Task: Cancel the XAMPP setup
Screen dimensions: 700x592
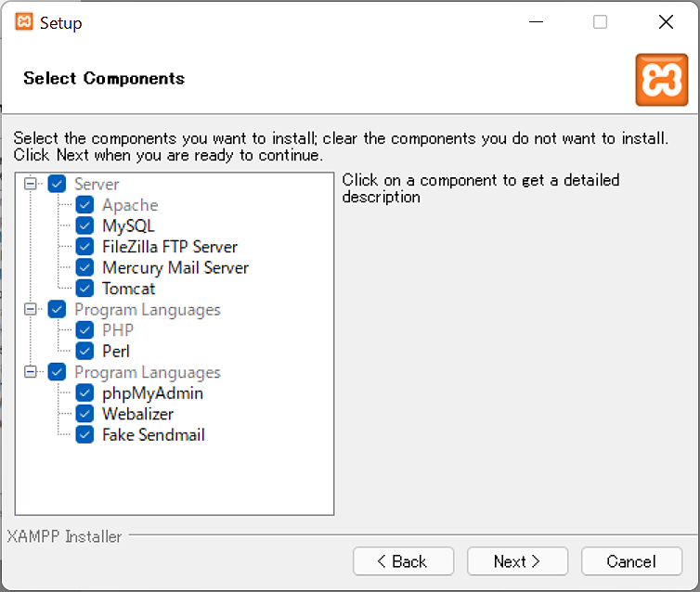Action: click(x=631, y=561)
